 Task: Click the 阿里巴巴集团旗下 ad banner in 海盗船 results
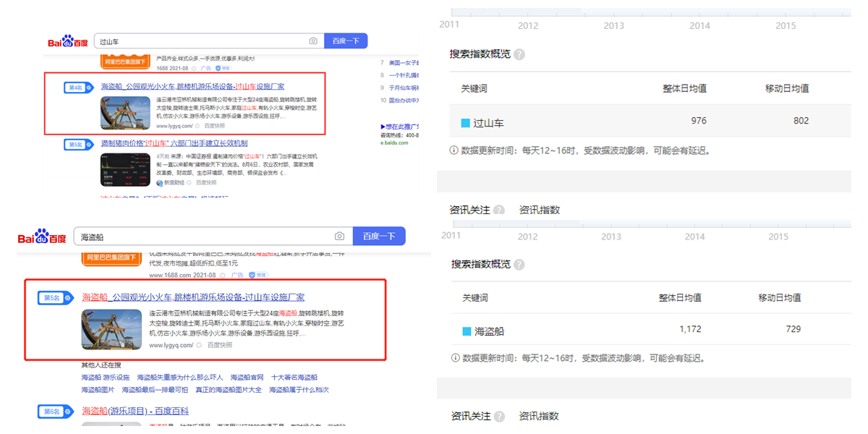tap(111, 258)
